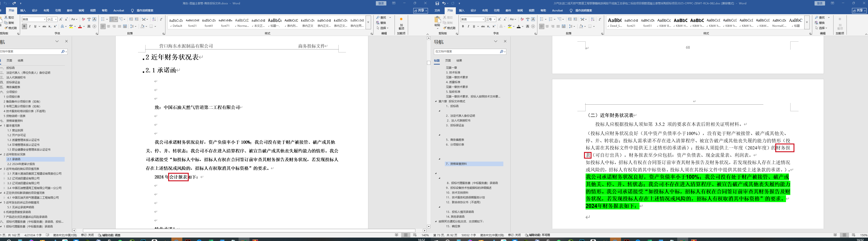Increase font size in the left Word window

(x=61, y=19)
